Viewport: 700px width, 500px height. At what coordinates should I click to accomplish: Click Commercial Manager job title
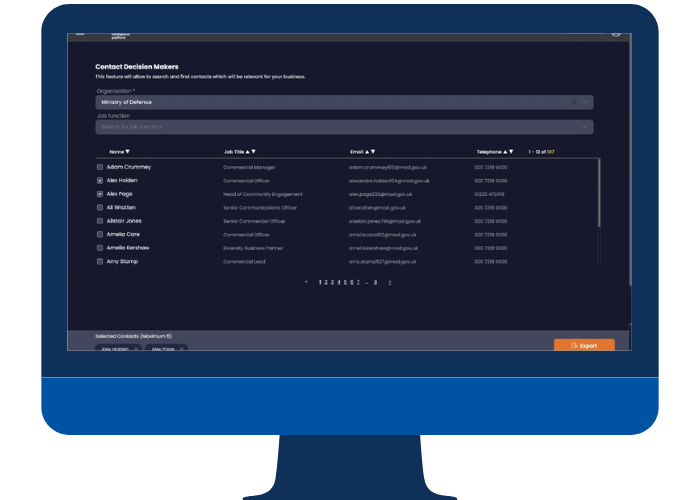pyautogui.click(x=249, y=167)
